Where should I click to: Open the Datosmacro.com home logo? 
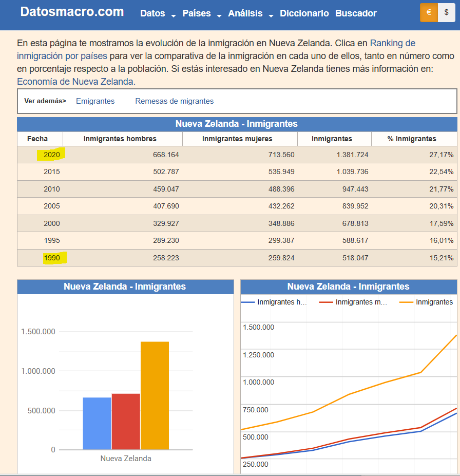pos(72,12)
